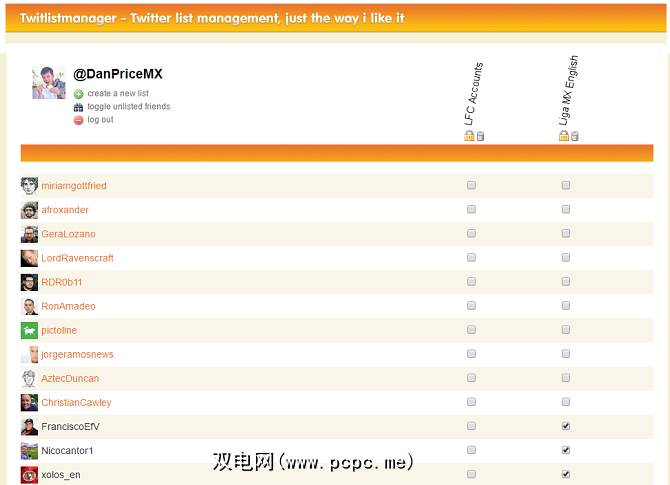Viewport: 670px width, 485px height.
Task: Add LordRavenscraft to LFC Accounts
Action: tap(471, 257)
